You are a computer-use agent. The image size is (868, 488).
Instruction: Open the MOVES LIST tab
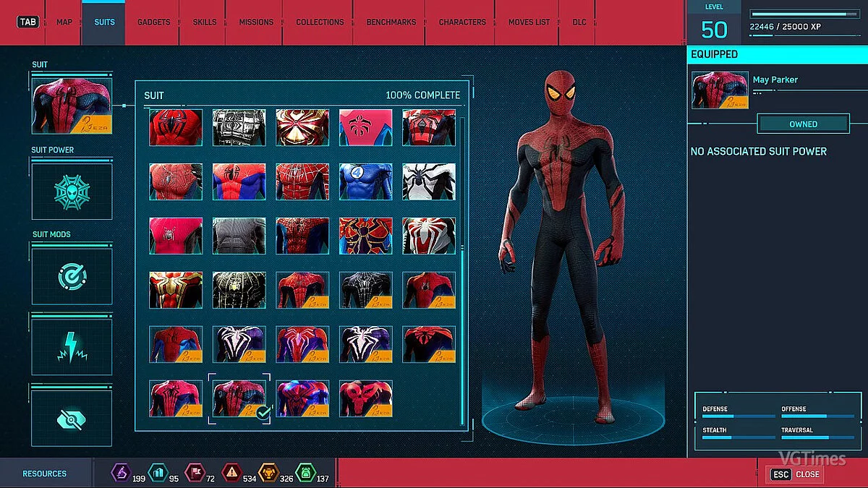click(527, 22)
